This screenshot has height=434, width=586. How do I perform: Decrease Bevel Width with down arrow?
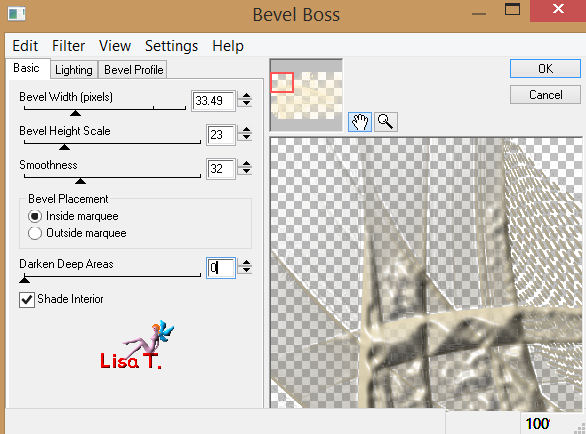(x=246, y=104)
